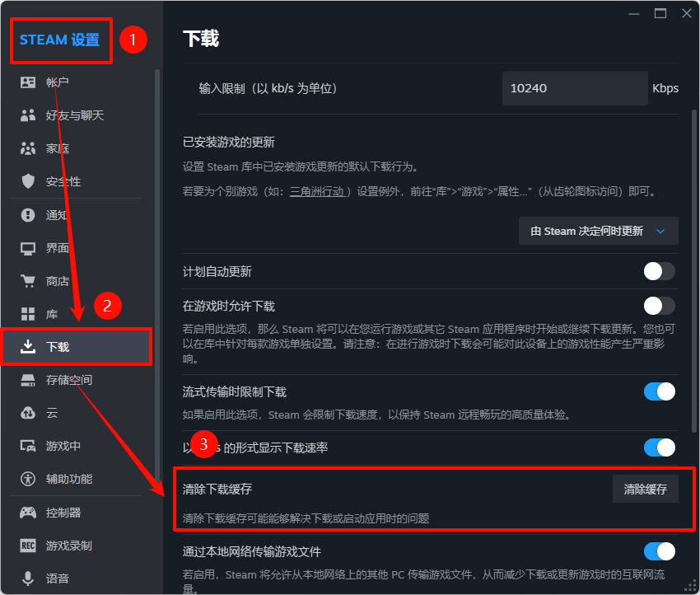Close the Steam settings window
700x595 pixels.
[x=687, y=14]
